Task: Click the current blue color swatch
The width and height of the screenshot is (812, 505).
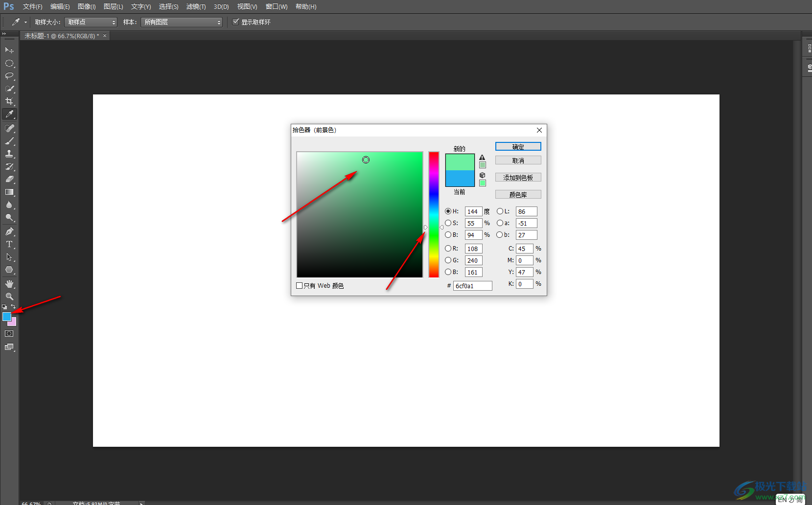Action: [460, 178]
